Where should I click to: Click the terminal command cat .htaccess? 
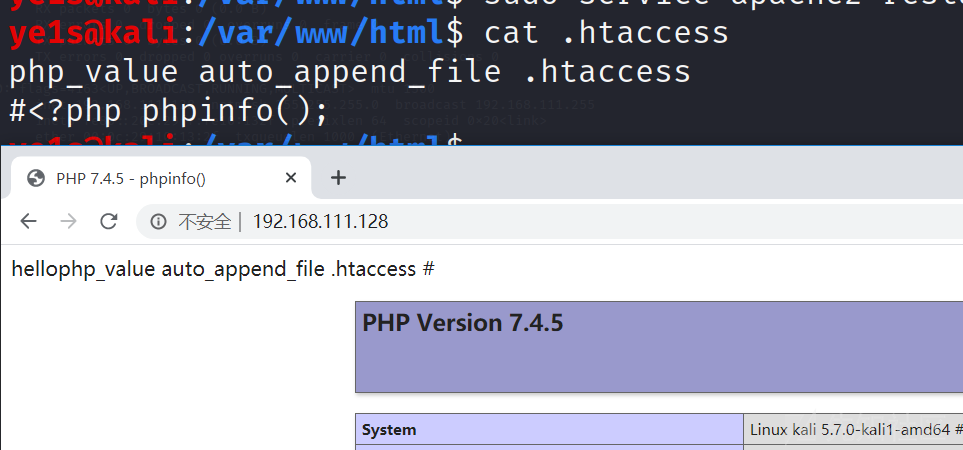(606, 33)
